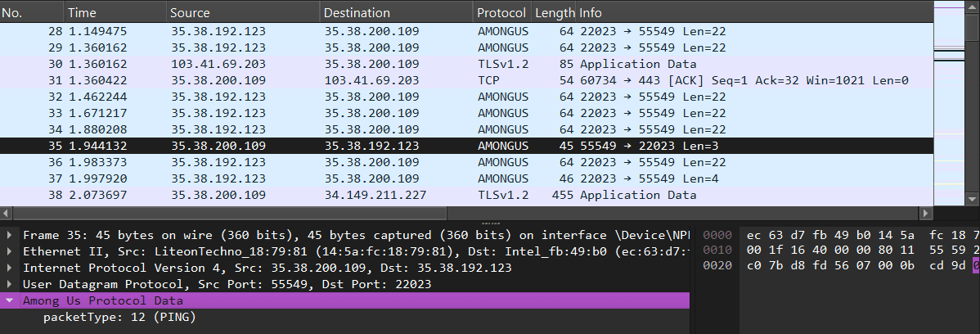980x334 pixels.
Task: Select packet number 30 TLSv1.2 row
Action: pos(409,64)
